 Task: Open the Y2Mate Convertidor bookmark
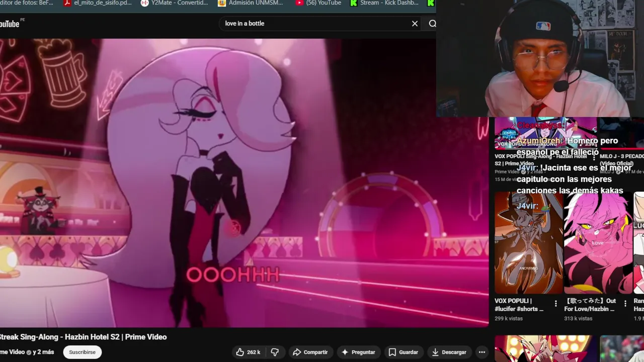click(x=174, y=3)
